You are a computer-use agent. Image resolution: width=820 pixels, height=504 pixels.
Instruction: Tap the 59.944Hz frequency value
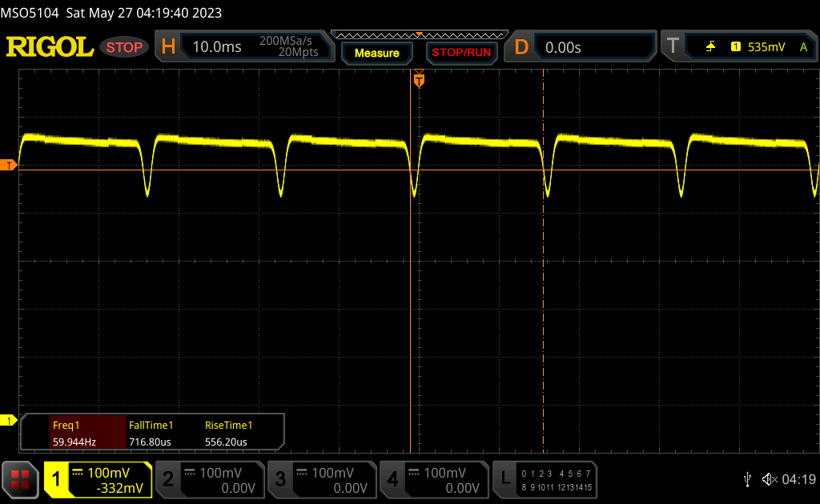tap(74, 442)
